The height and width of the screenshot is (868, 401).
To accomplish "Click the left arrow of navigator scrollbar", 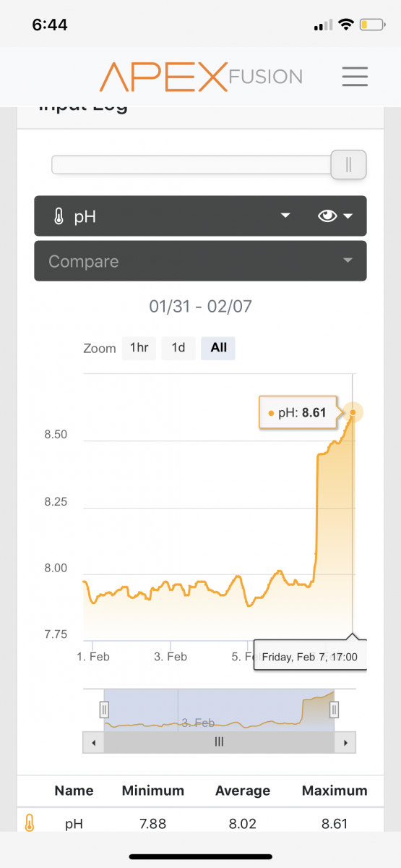I will pyautogui.click(x=92, y=742).
